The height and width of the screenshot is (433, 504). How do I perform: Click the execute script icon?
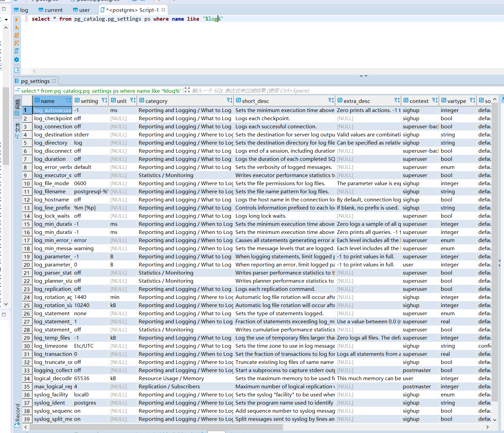pyautogui.click(x=17, y=35)
